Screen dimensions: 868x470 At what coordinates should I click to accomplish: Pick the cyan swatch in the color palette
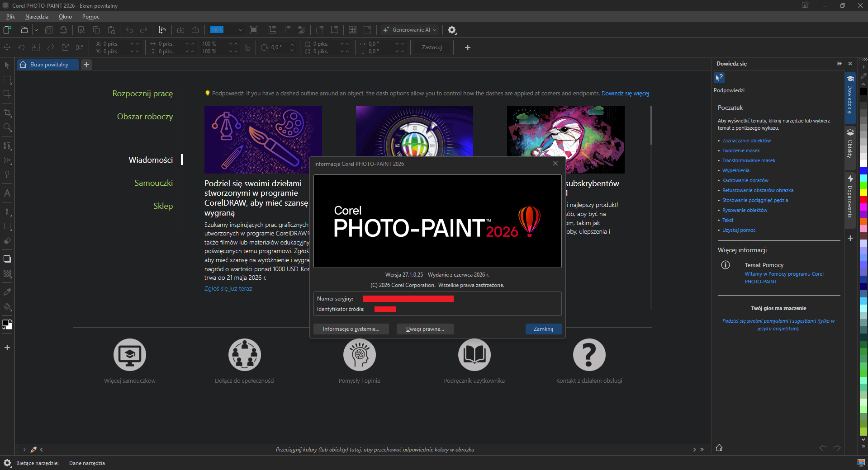coord(863,178)
